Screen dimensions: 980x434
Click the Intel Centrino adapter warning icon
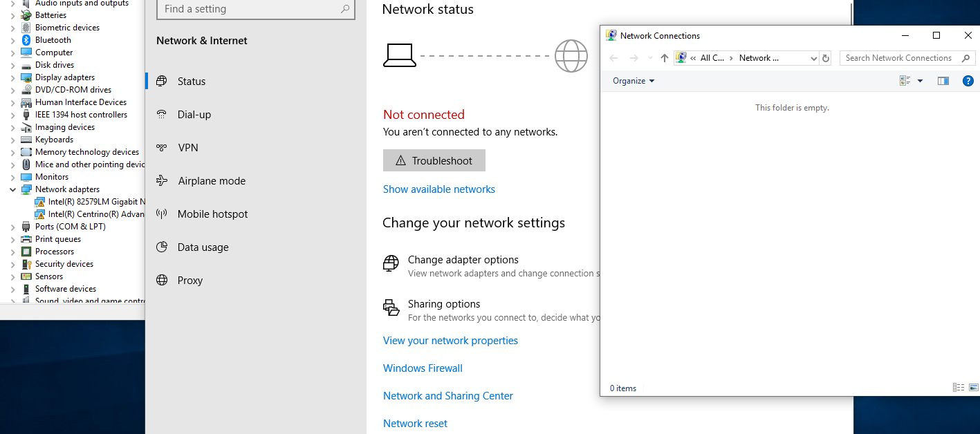click(x=39, y=214)
